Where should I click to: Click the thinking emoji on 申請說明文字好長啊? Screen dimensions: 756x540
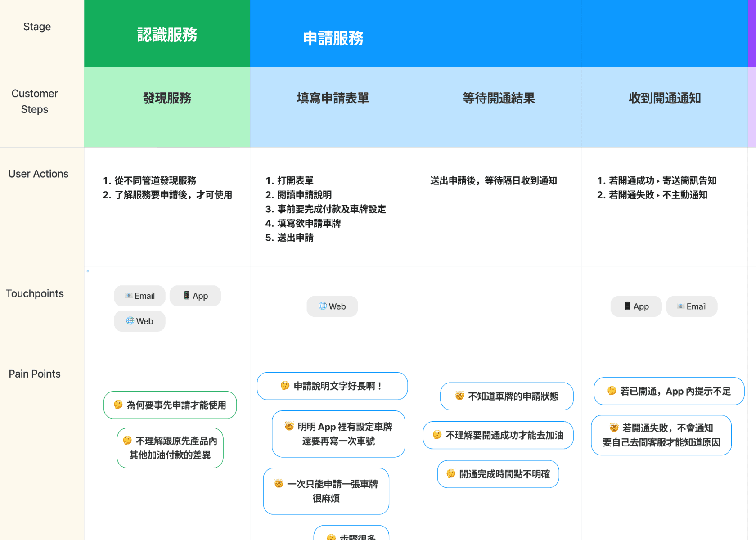click(285, 385)
